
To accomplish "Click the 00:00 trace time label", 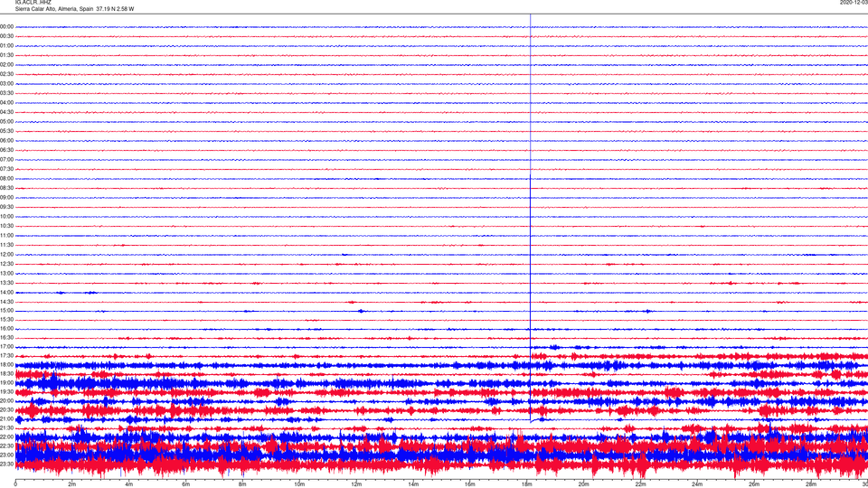I will point(6,26).
